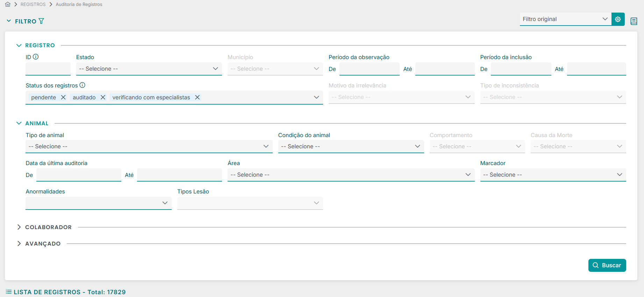Open the Filtro original dropdown

click(x=565, y=19)
